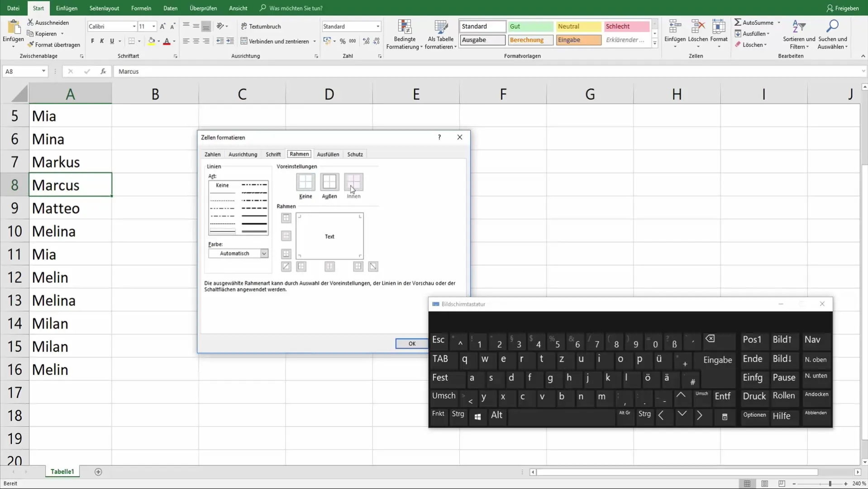Open Suchen und Auswählen menu
The height and width of the screenshot is (489, 868).
coord(833,35)
